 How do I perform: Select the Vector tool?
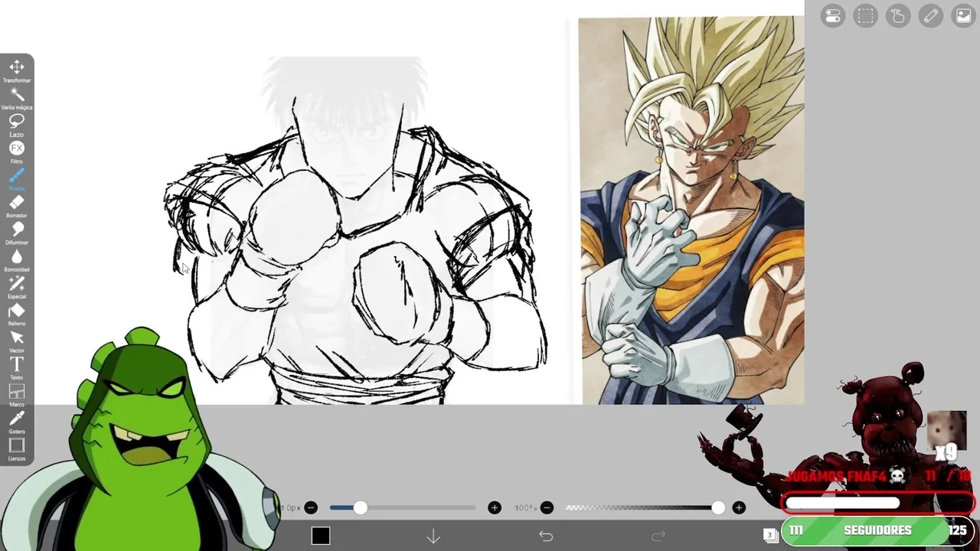tap(17, 341)
